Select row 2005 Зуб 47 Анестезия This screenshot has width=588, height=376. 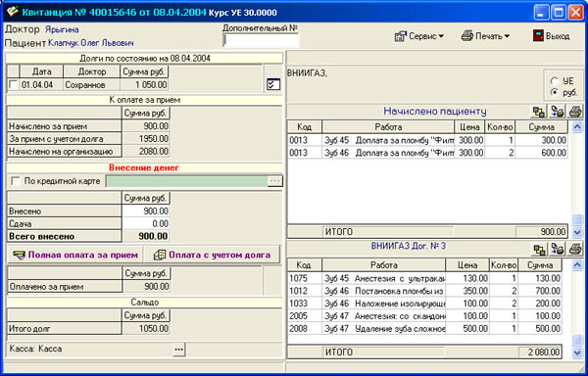click(x=424, y=316)
